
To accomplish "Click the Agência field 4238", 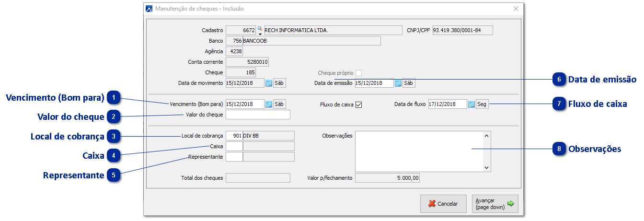I will [234, 51].
